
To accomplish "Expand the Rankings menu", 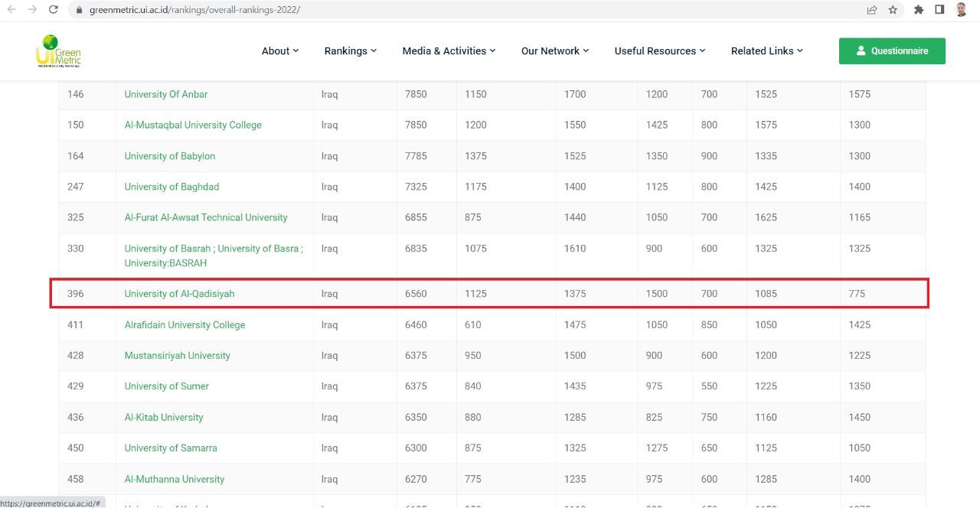I will (351, 50).
